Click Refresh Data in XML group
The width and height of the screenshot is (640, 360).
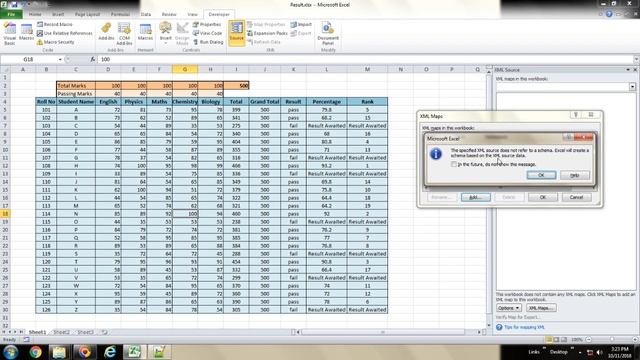coord(264,42)
